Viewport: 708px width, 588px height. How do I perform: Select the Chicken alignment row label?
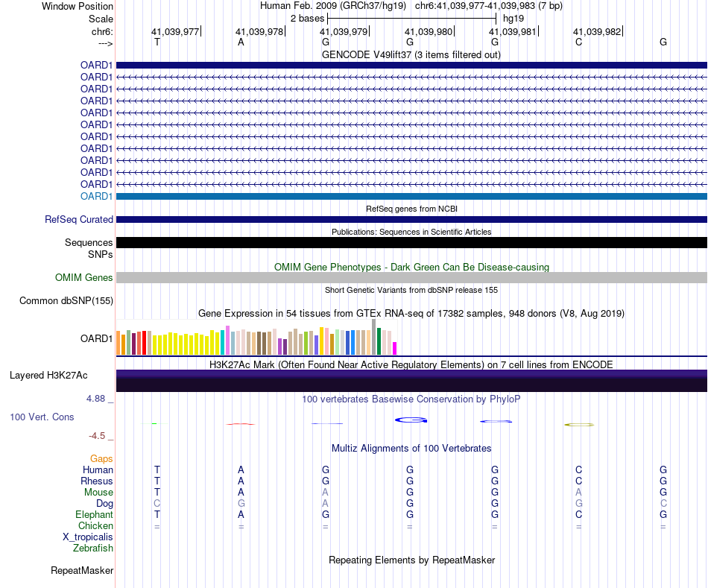tap(95, 525)
